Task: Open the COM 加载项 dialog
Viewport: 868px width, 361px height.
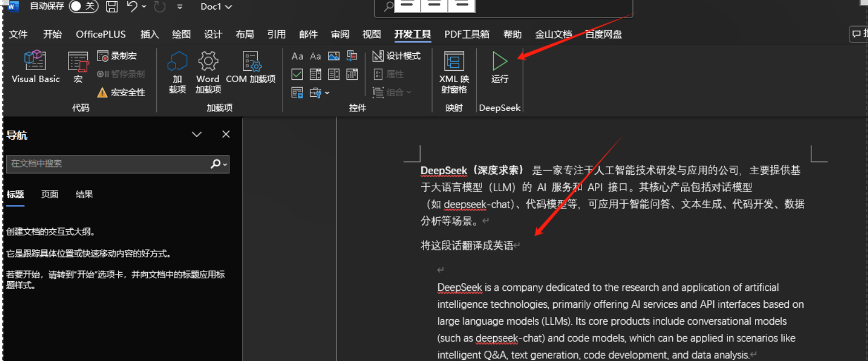Action: (250, 67)
